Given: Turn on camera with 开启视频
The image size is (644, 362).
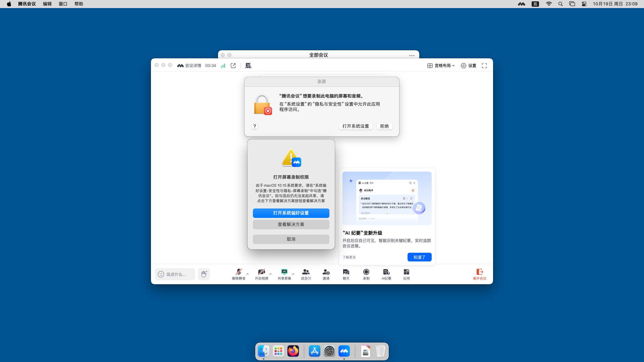Looking at the screenshot, I should pos(261,272).
